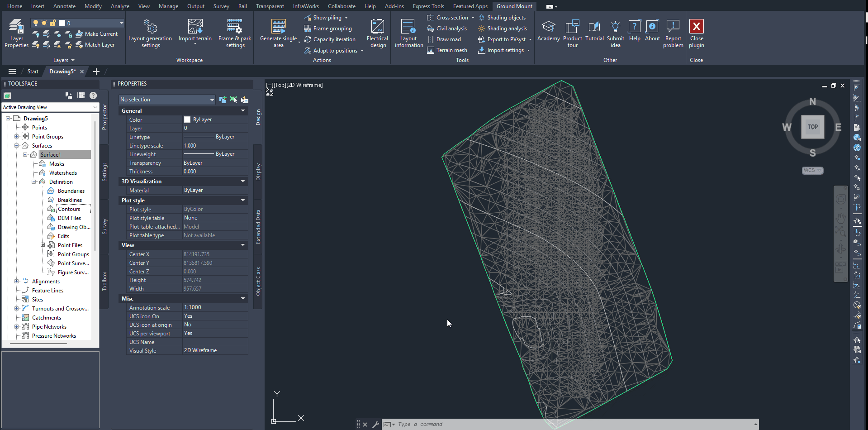Image resolution: width=868 pixels, height=430 pixels.
Task: Open Layout information tool
Action: pyautogui.click(x=408, y=33)
